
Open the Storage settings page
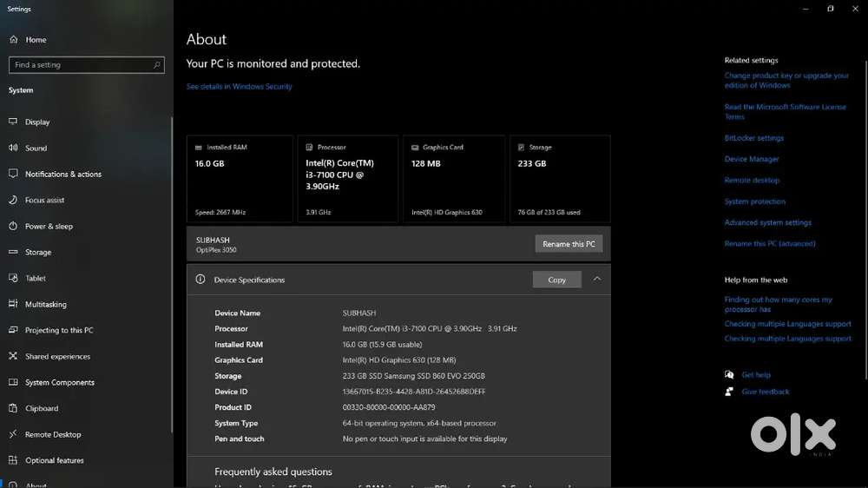pyautogui.click(x=38, y=252)
